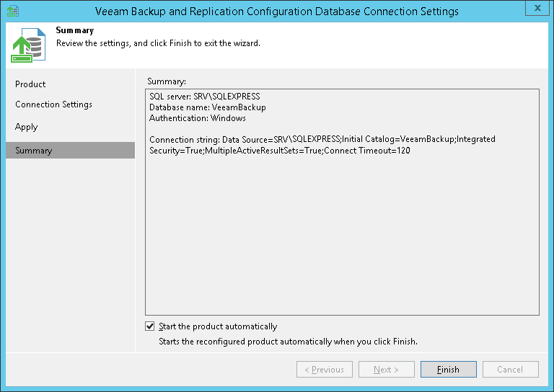Image resolution: width=554 pixels, height=392 pixels.
Task: Click the SQL server line in the summary
Action: click(x=204, y=97)
